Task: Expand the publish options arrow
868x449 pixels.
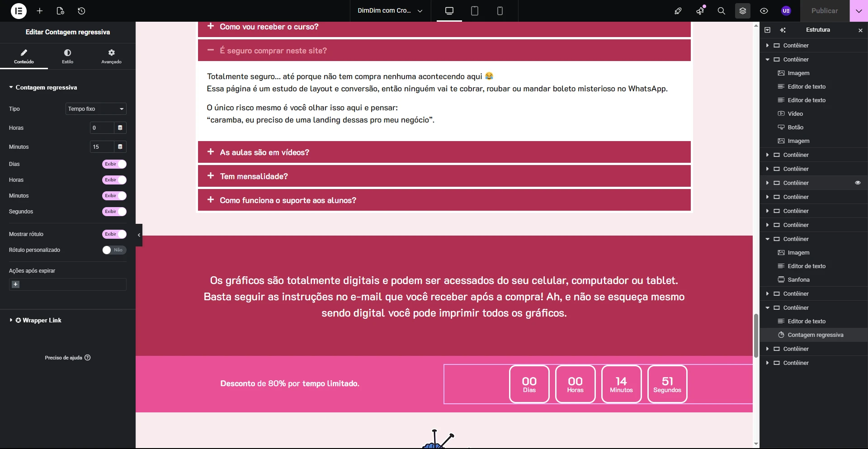Action: coord(859,11)
